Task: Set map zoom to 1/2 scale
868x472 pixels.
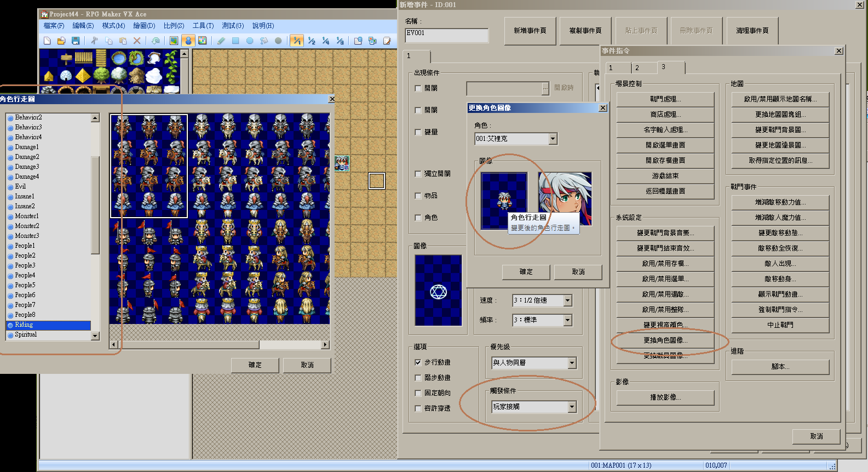Action: tap(312, 41)
